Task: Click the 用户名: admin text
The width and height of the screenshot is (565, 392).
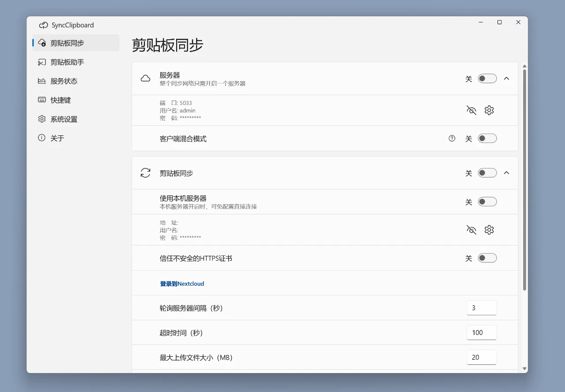Action: tap(177, 110)
